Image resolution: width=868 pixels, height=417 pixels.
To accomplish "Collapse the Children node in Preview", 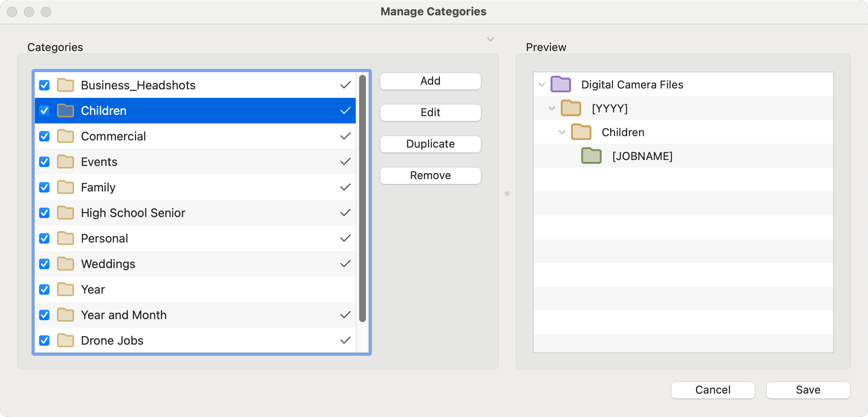I will (x=562, y=132).
